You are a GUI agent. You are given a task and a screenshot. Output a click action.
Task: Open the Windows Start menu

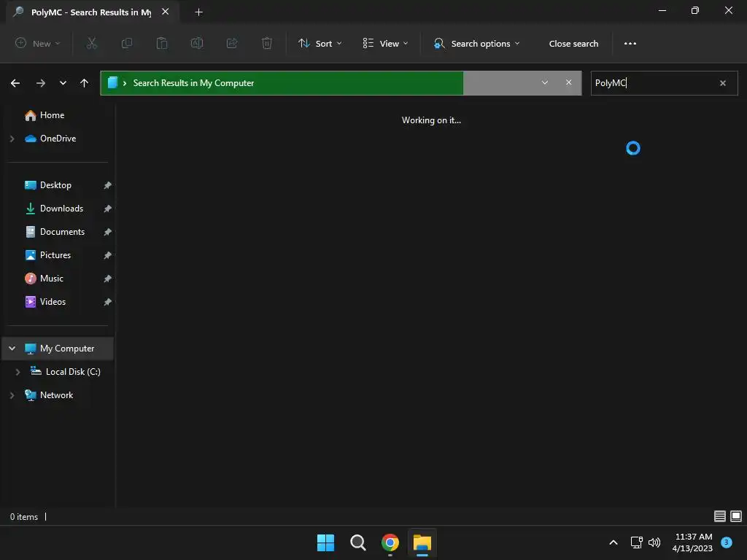pos(326,542)
